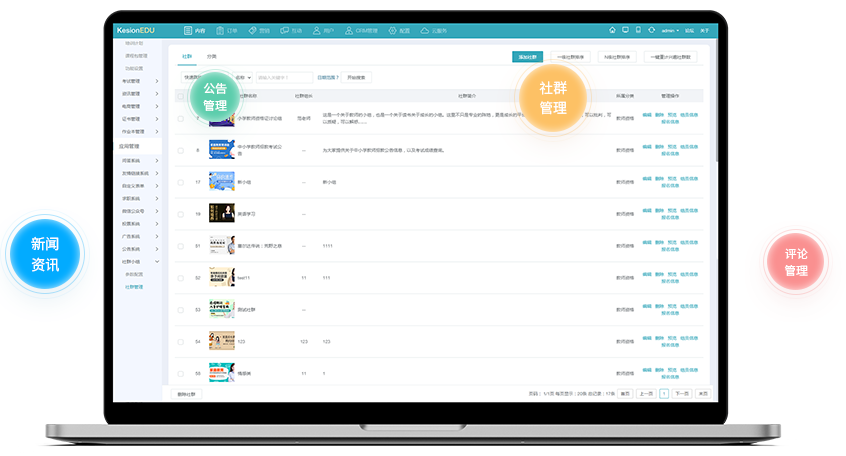The image size is (846, 456).
Task: Expand 问答系统 in the left sidebar
Action: (x=140, y=161)
